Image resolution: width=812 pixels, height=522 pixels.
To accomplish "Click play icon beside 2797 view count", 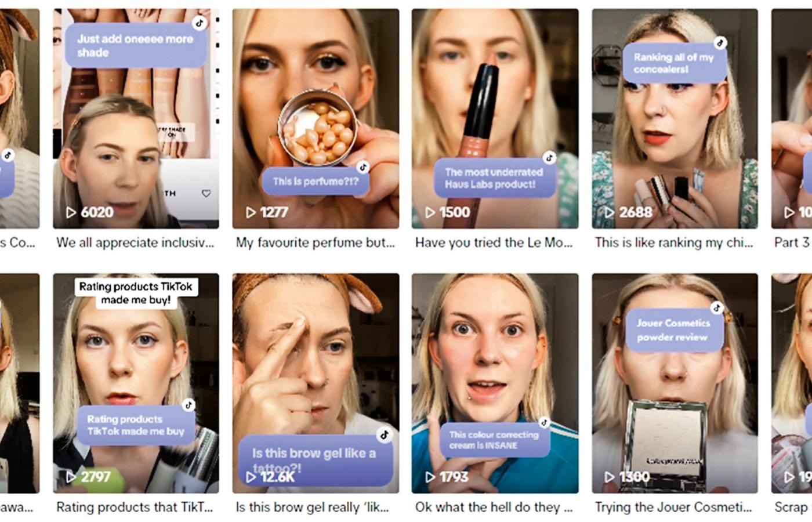I will [x=71, y=477].
